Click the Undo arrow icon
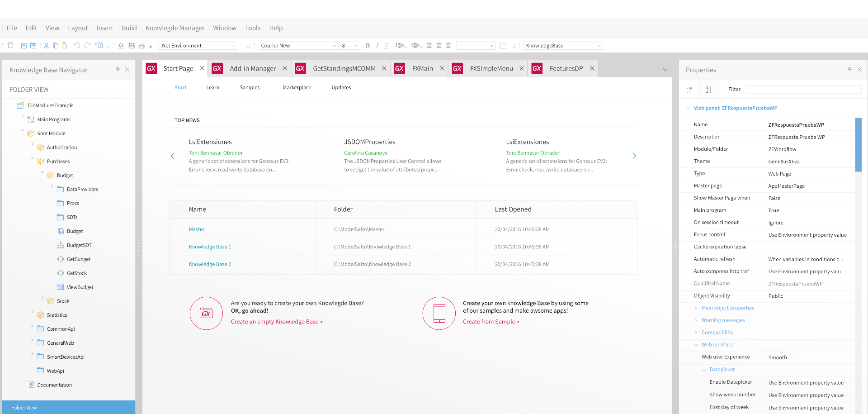The height and width of the screenshot is (414, 868). click(x=77, y=46)
